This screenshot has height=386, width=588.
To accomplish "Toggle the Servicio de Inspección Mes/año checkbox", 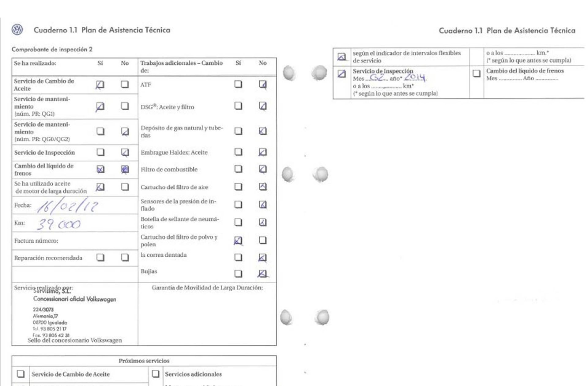I will point(341,74).
